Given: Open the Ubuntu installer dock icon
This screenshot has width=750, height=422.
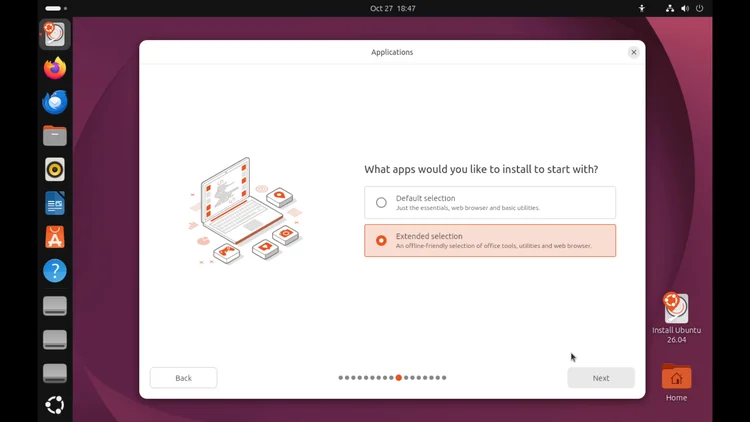Looking at the screenshot, I should click(55, 34).
